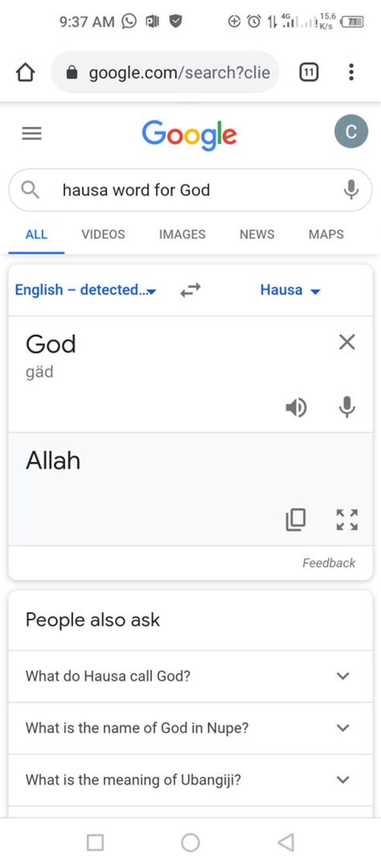Open the Google hamburger menu
381x868 pixels.
[32, 133]
